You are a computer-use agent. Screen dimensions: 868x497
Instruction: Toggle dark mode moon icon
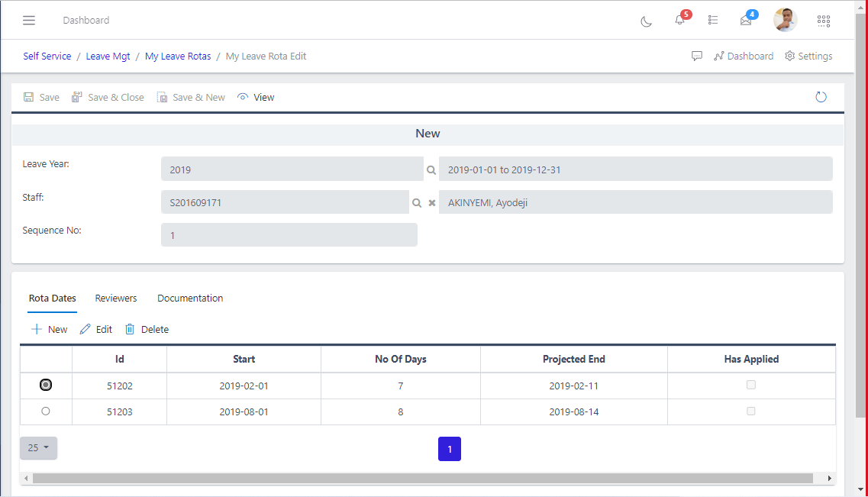point(646,21)
